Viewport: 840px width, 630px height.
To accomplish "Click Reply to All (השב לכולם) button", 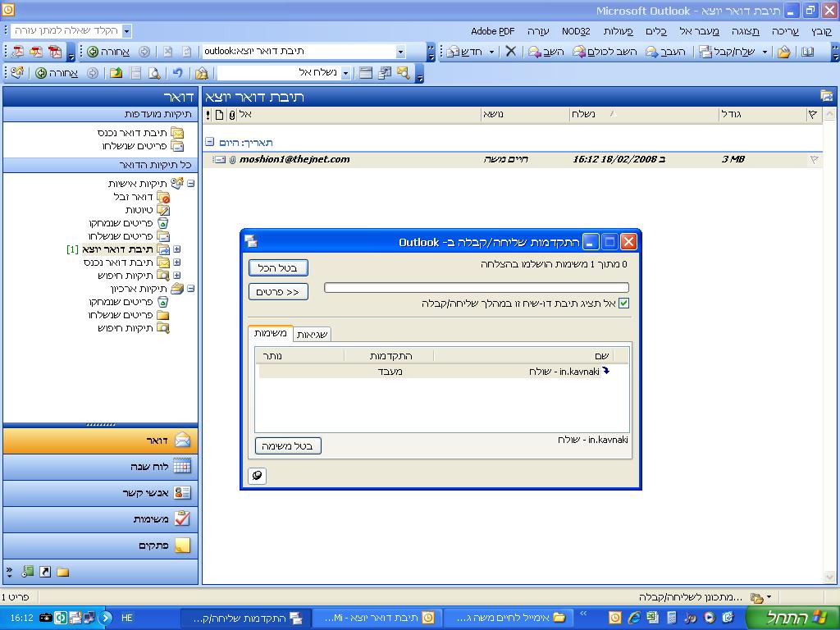I will [x=605, y=52].
